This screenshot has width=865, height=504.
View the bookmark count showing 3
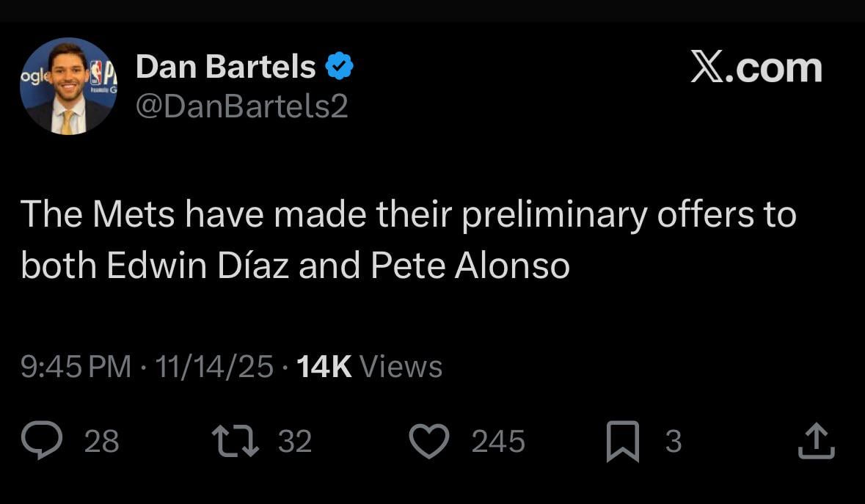(x=674, y=442)
